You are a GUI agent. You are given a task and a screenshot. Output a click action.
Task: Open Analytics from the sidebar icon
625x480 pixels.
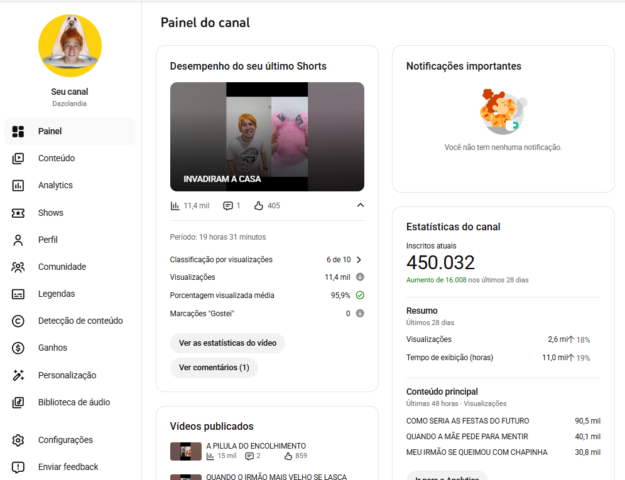[18, 185]
